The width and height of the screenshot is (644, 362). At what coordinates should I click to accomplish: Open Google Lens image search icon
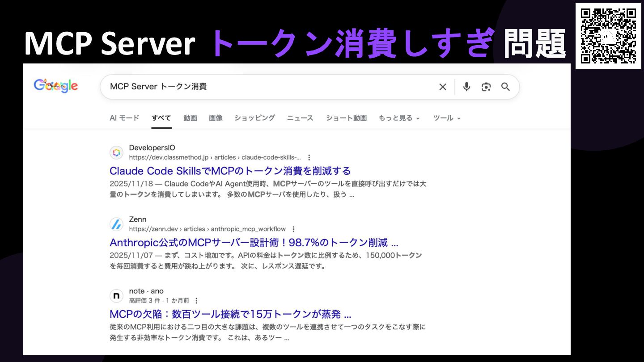click(486, 87)
